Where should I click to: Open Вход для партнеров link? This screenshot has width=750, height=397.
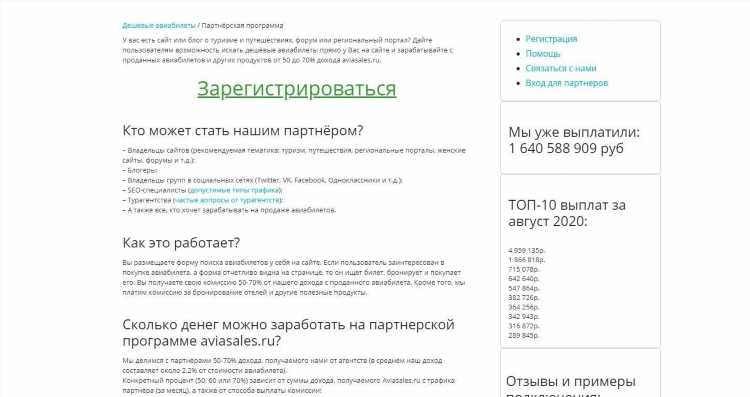567,83
